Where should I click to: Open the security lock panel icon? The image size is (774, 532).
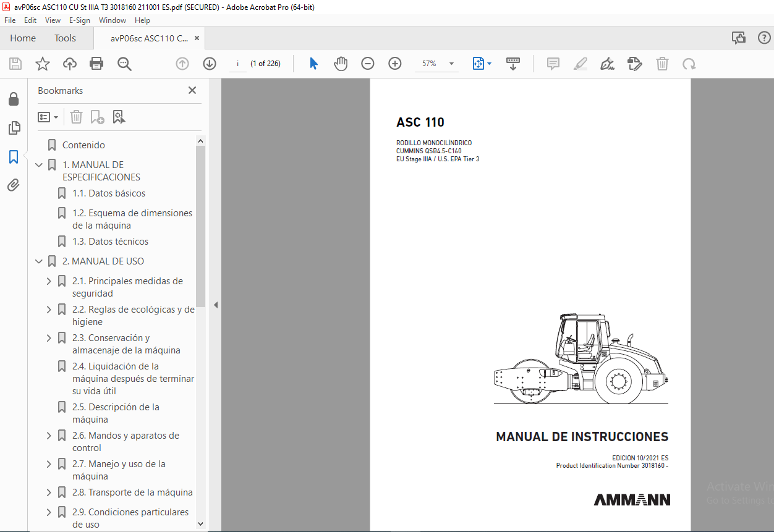click(x=14, y=99)
